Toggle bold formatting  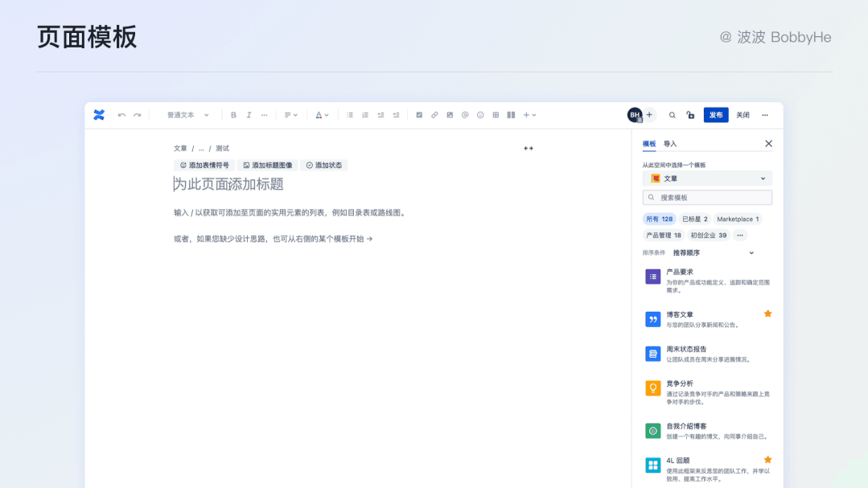click(233, 115)
